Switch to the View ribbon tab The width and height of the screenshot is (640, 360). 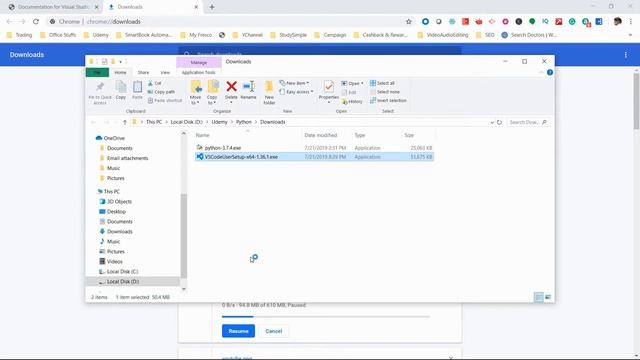click(x=165, y=72)
